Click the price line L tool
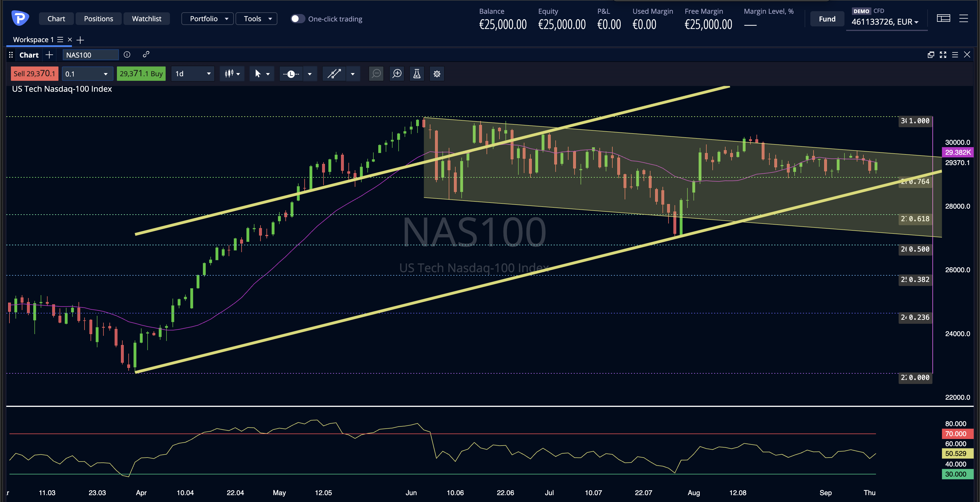Screen dimensions: 980x502 tap(291, 74)
